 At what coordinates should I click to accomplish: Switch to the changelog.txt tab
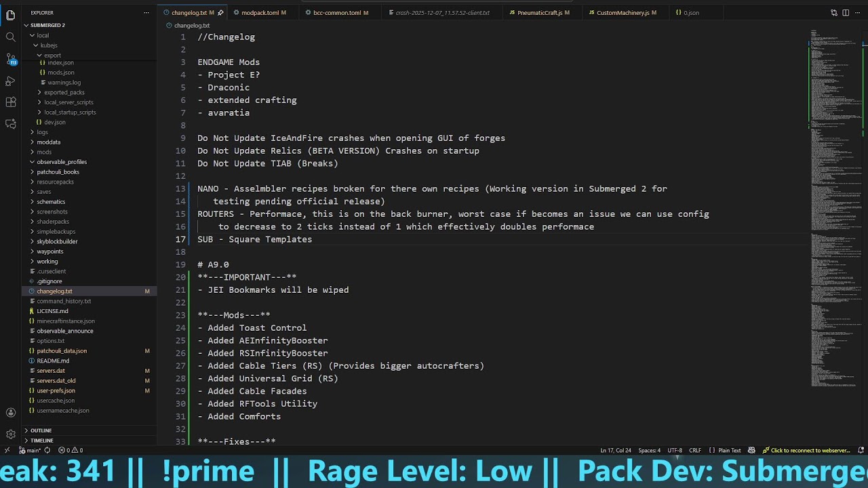[x=192, y=13]
